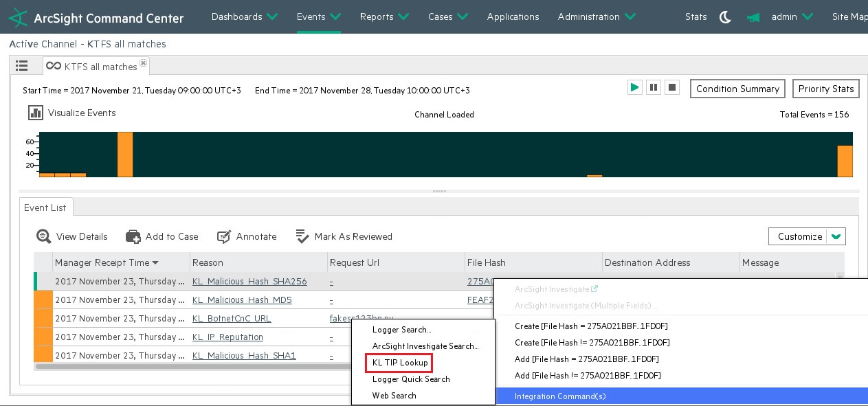The image size is (868, 406).
Task: Click the tall orange histogram bar
Action: [x=125, y=155]
